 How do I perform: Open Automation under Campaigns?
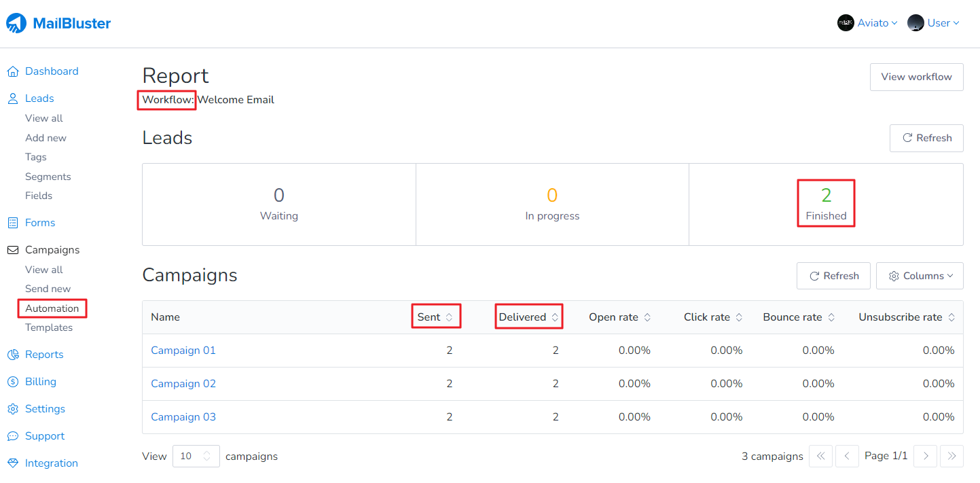[x=52, y=308]
